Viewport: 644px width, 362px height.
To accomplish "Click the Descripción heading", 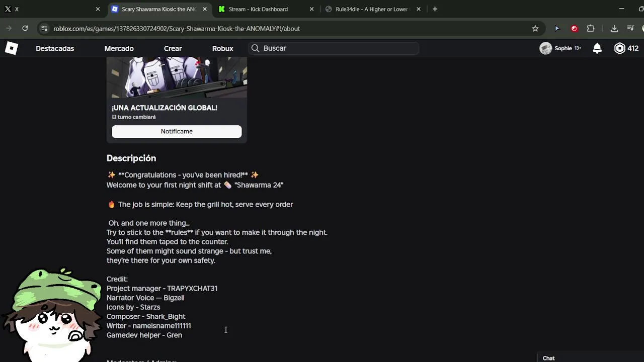I will coord(131,158).
